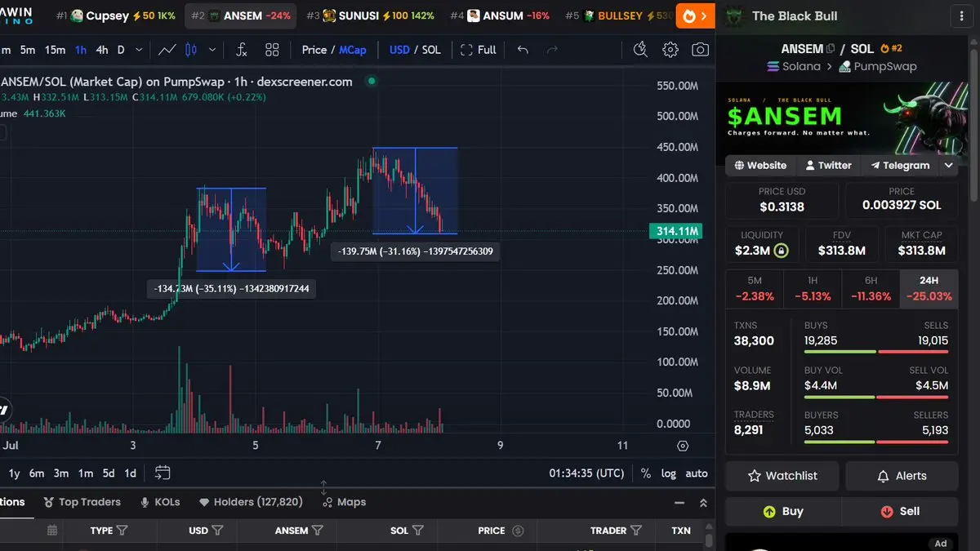This screenshot has width=980, height=551.
Task: Switch chart to MCap mode
Action: click(353, 50)
